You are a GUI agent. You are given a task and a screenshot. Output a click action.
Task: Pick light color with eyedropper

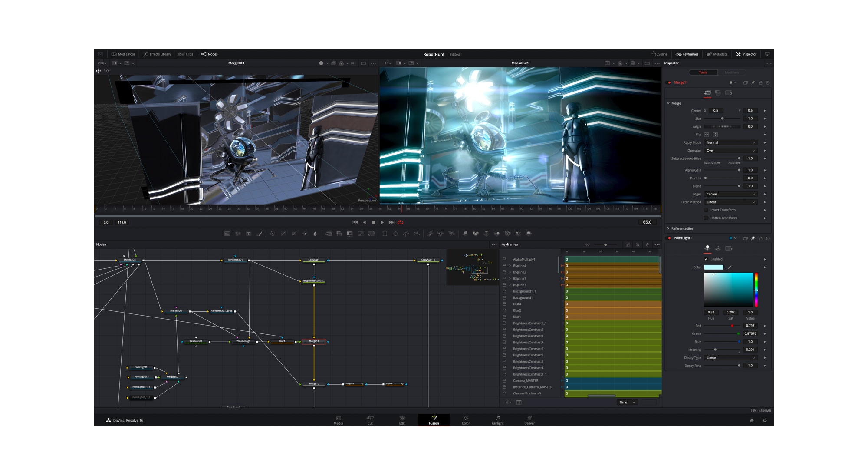(730, 267)
